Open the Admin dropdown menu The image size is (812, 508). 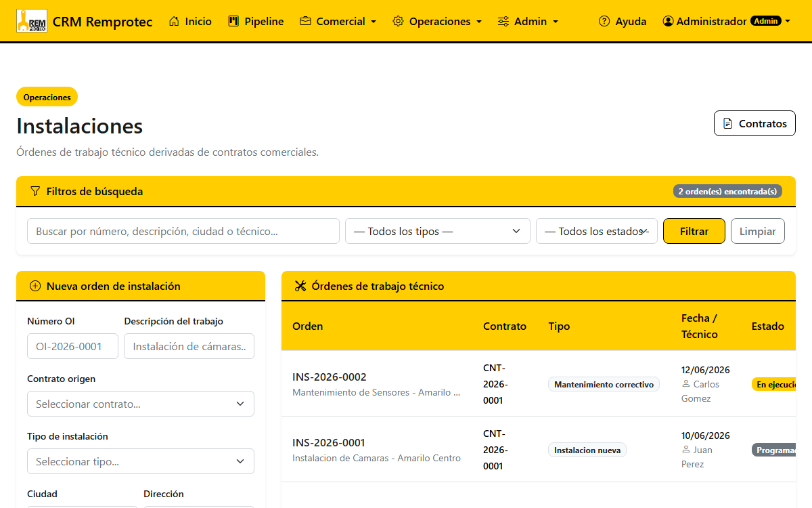[528, 22]
